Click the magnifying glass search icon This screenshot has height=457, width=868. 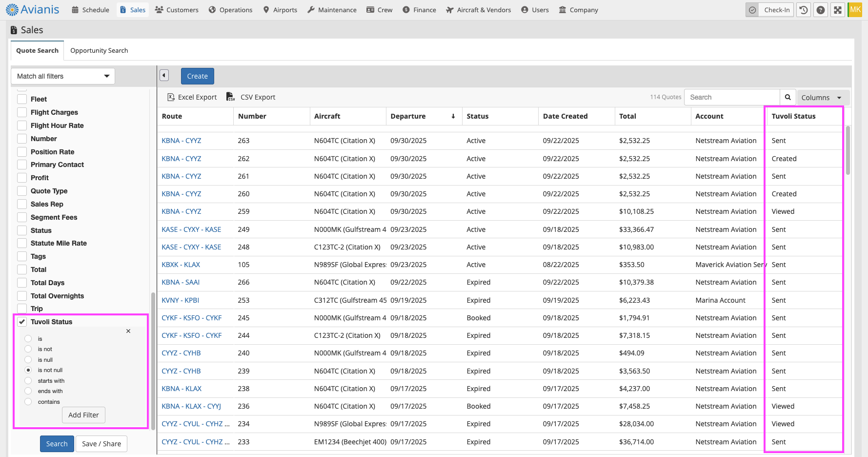(787, 97)
